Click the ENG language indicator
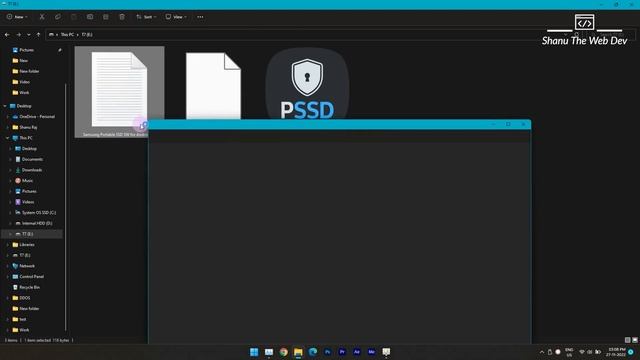Image resolution: width=640 pixels, height=360 pixels. 569,352
